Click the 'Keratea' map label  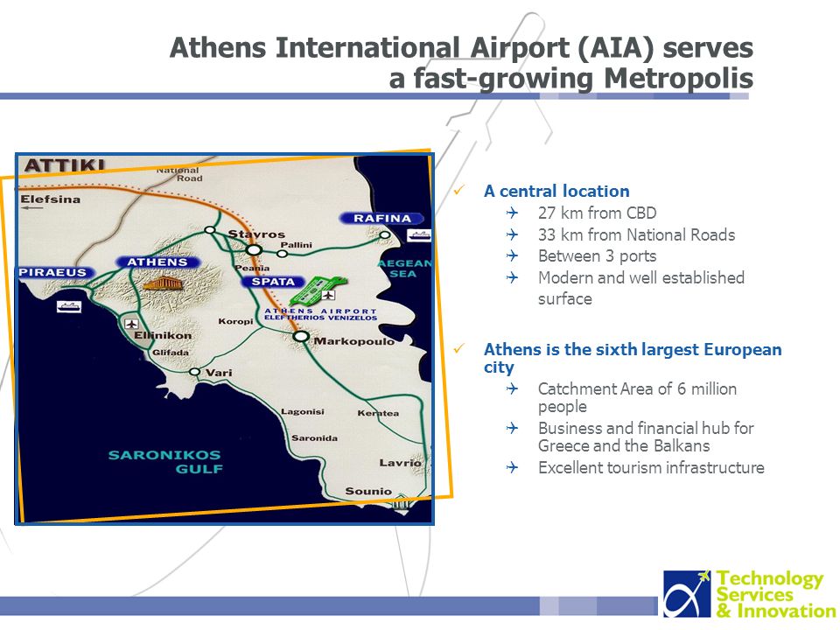coord(378,413)
